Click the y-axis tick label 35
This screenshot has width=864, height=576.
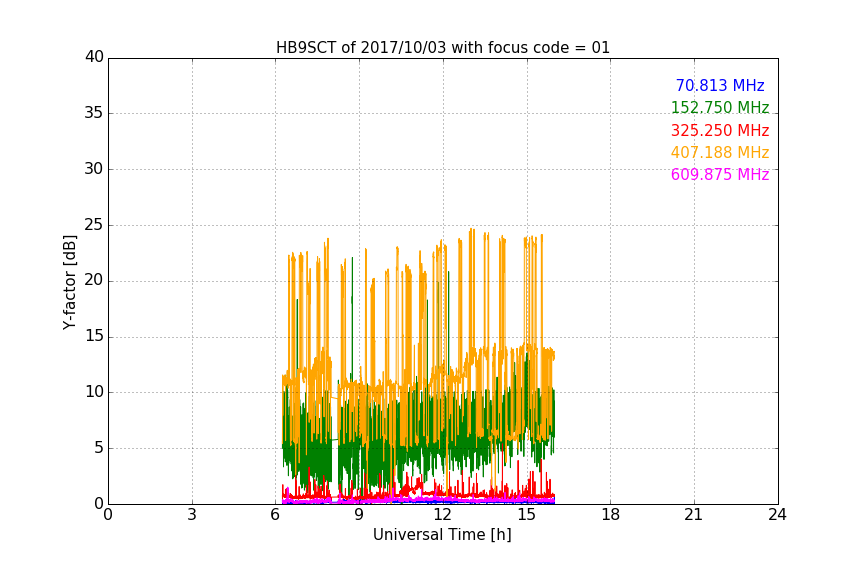(x=94, y=113)
